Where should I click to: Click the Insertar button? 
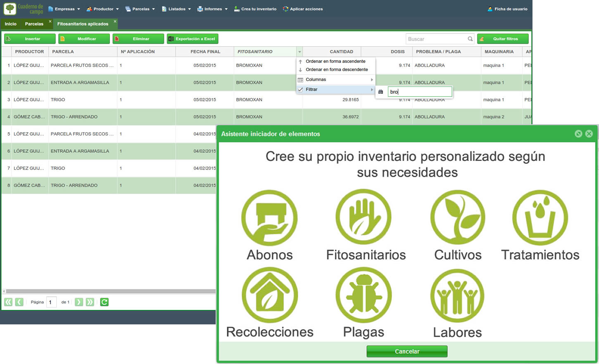(30, 39)
